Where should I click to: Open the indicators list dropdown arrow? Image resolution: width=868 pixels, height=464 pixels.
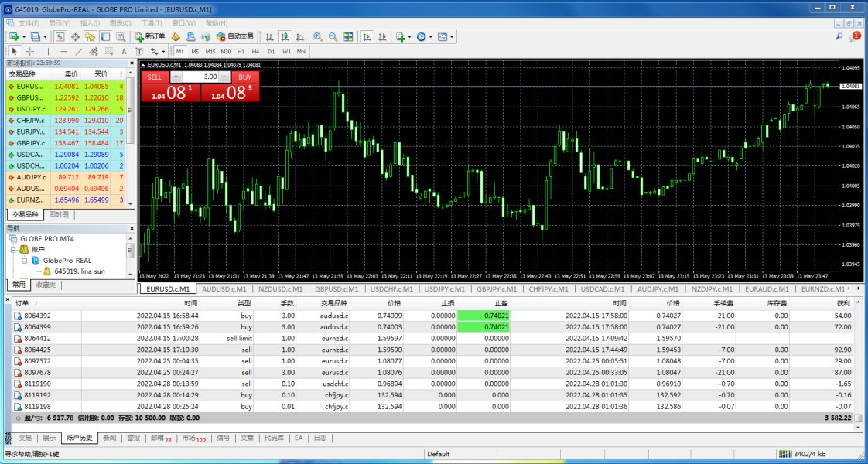coord(409,36)
